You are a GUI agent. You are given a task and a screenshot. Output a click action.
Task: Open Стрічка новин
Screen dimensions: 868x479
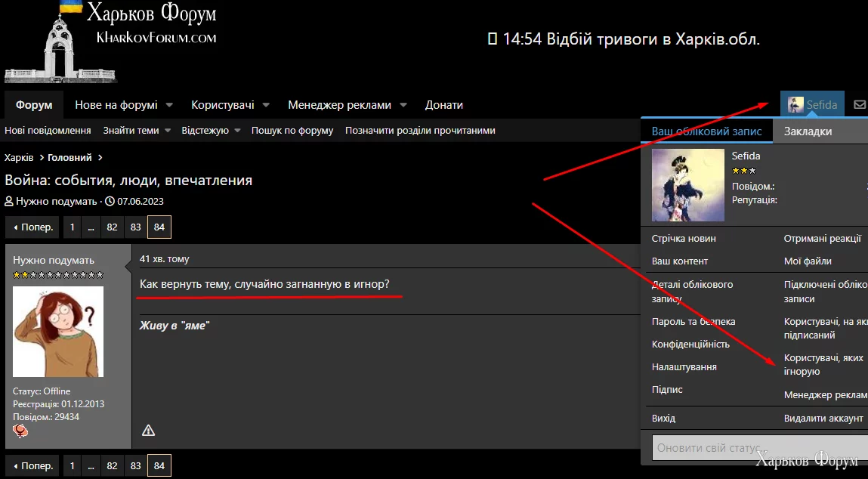(684, 239)
